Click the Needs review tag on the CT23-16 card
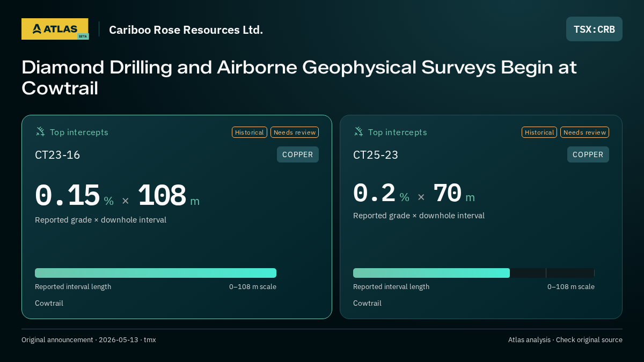The image size is (644, 362). coord(295,132)
